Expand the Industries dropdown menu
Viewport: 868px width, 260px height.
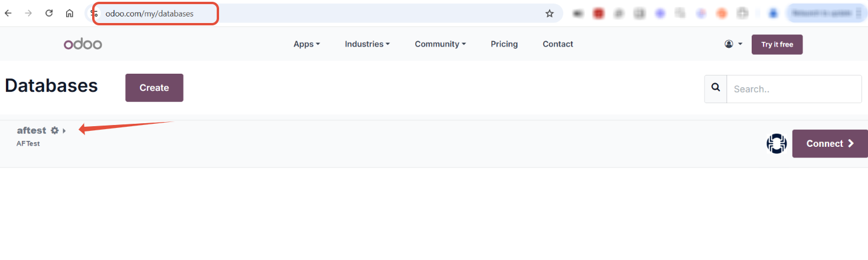click(x=367, y=44)
